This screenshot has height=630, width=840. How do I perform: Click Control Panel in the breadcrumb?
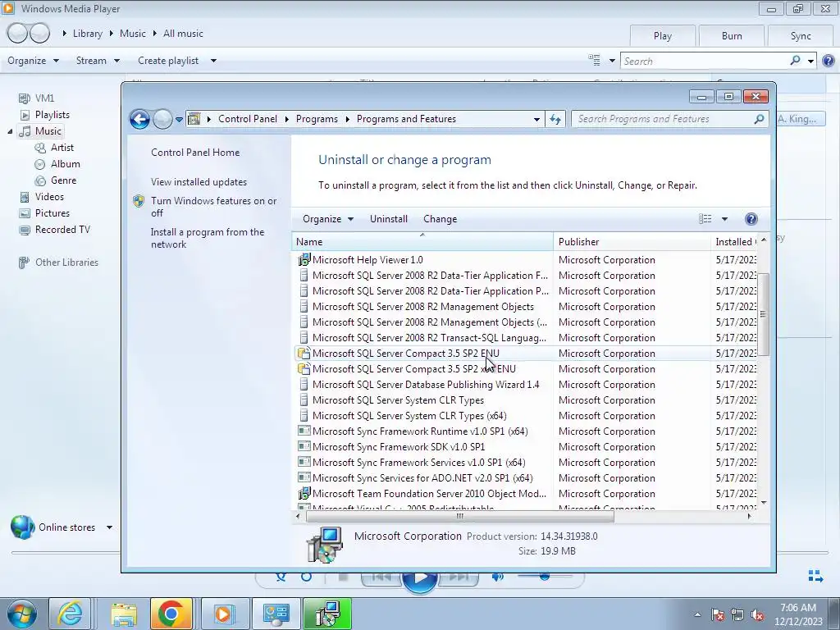(x=248, y=119)
